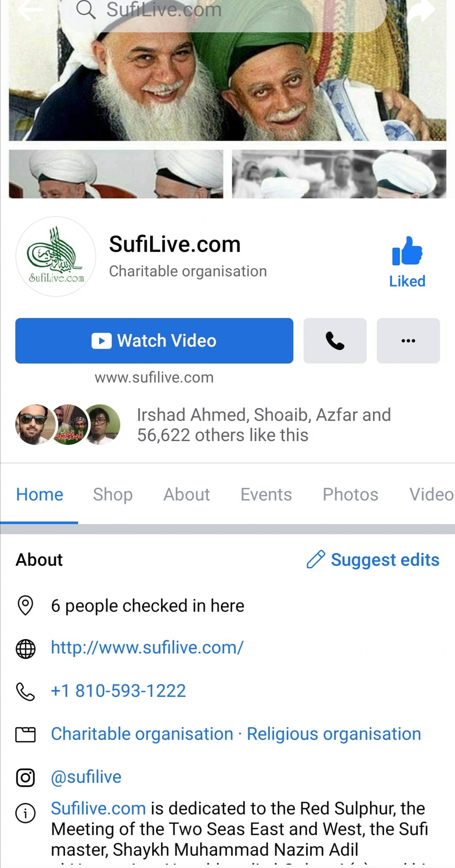Switch to the About tab
The image size is (455, 868).
click(187, 494)
